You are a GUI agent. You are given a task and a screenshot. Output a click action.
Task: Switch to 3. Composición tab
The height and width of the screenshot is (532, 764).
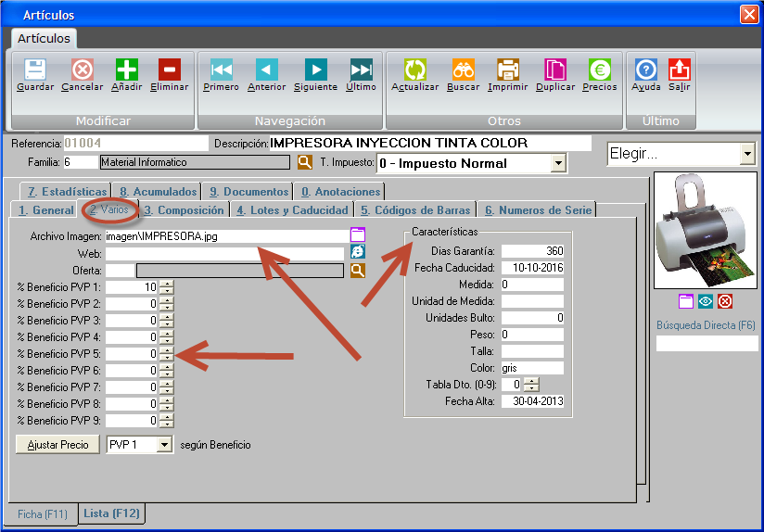click(185, 210)
